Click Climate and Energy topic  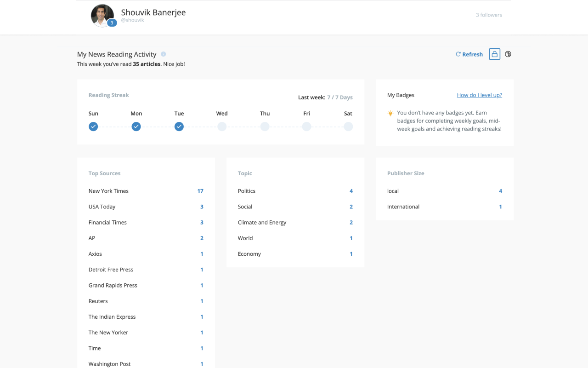[262, 223]
